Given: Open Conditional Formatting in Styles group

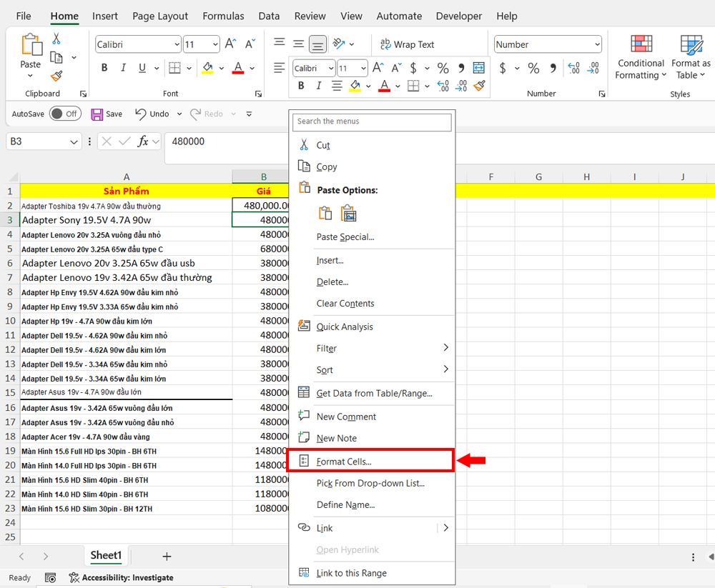Looking at the screenshot, I should click(x=641, y=57).
